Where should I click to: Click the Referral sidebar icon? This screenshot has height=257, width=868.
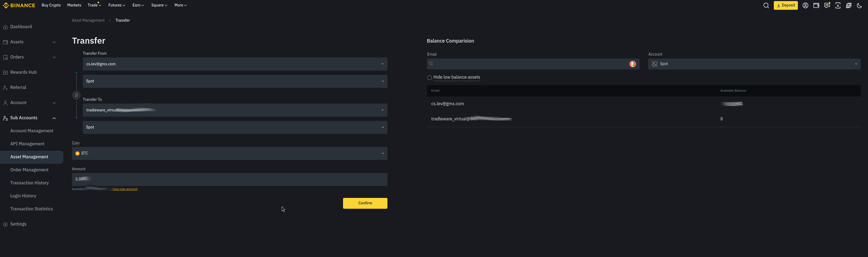tap(5, 88)
